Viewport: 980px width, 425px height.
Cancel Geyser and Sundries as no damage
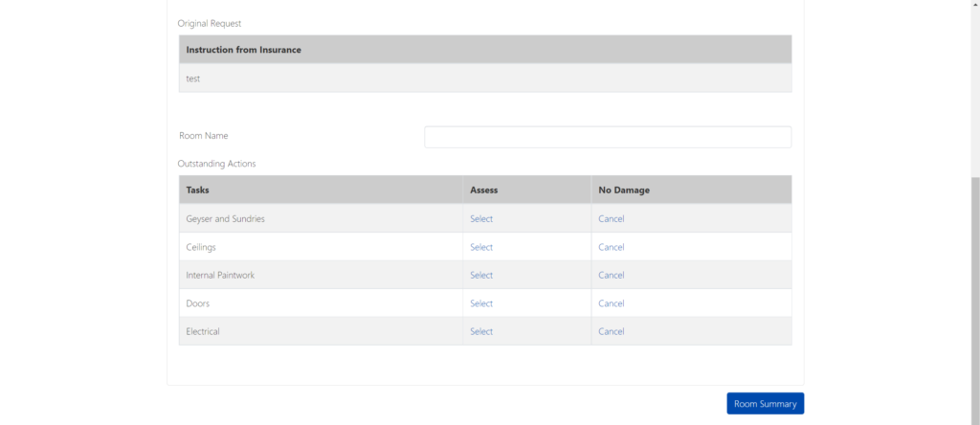click(x=612, y=219)
